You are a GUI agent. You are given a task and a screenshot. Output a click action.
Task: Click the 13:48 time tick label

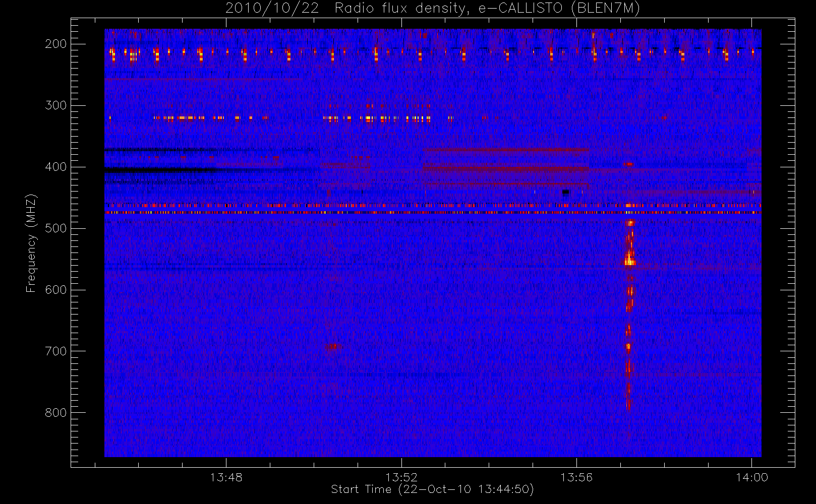click(226, 477)
